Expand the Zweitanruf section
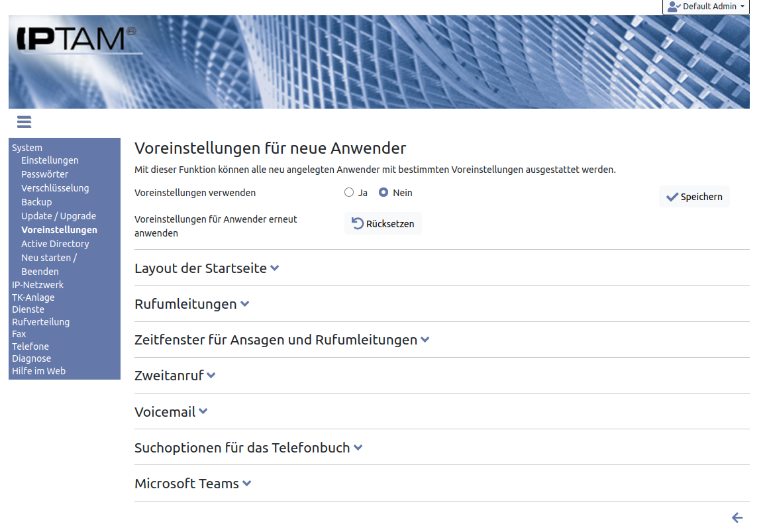 (x=175, y=376)
